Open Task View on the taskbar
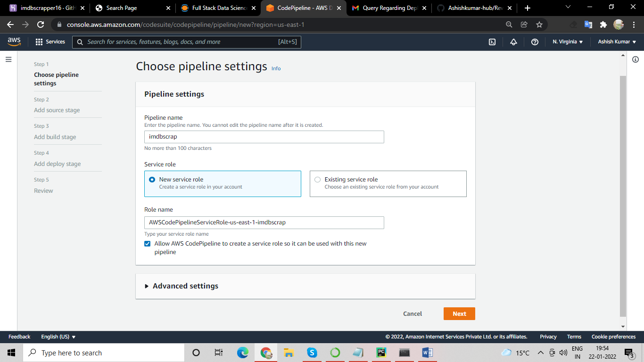Viewport: 644px width, 362px height. [x=219, y=353]
